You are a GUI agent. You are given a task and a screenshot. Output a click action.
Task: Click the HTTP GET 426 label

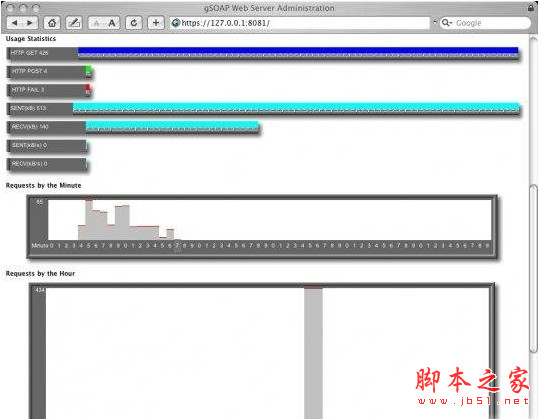pos(30,53)
